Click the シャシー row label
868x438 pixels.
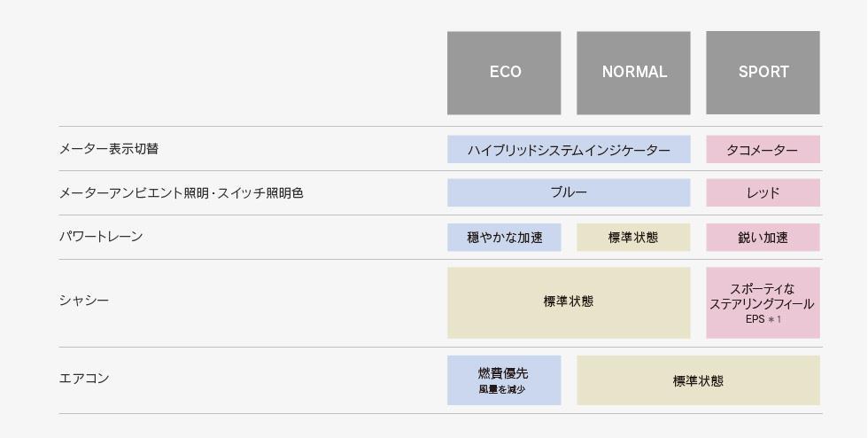point(84,301)
